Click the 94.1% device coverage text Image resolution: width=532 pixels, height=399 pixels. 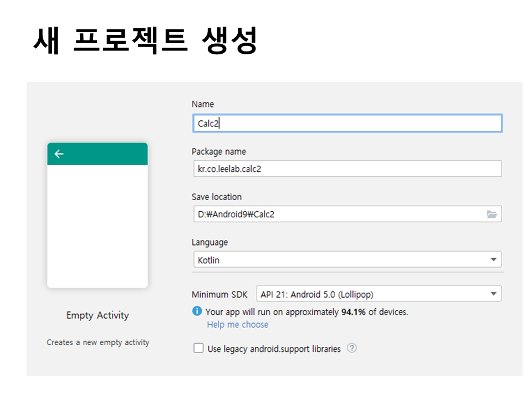[353, 312]
